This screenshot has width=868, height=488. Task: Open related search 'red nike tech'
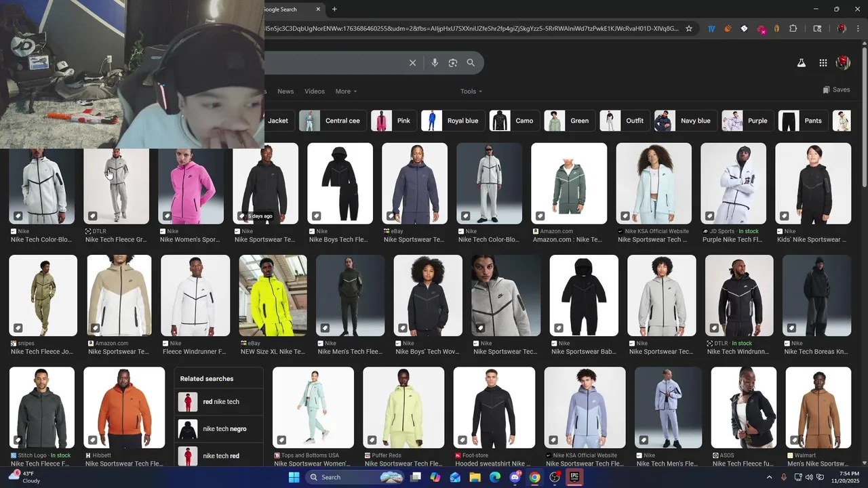click(x=218, y=402)
